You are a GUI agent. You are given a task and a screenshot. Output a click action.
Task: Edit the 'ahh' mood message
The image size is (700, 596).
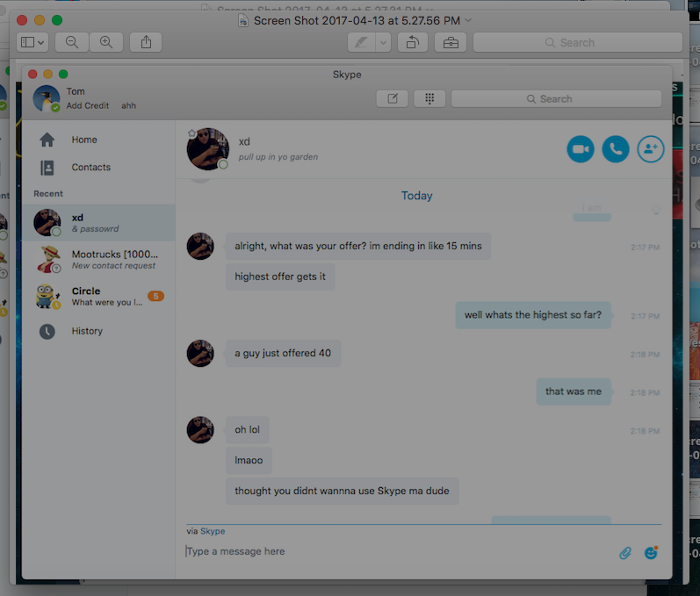click(x=128, y=105)
